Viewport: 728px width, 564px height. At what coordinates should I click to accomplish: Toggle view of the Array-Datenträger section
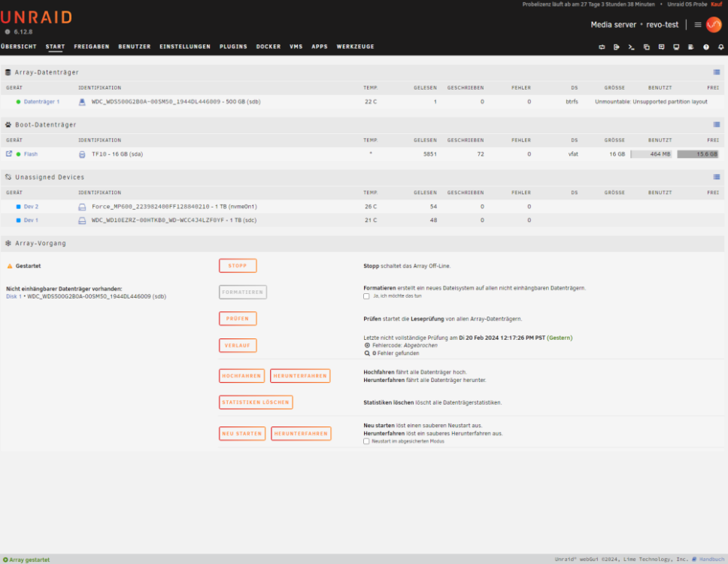(x=717, y=72)
